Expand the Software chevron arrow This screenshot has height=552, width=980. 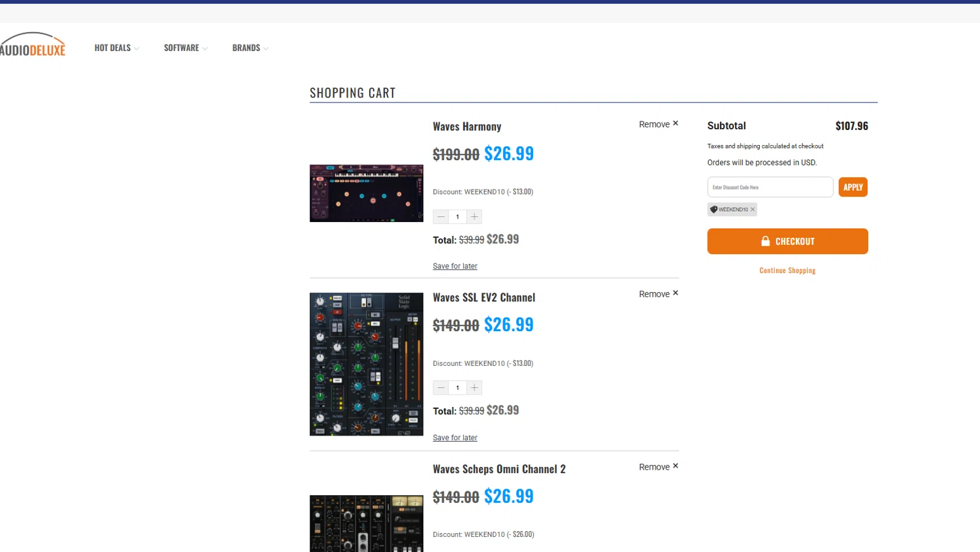(205, 48)
